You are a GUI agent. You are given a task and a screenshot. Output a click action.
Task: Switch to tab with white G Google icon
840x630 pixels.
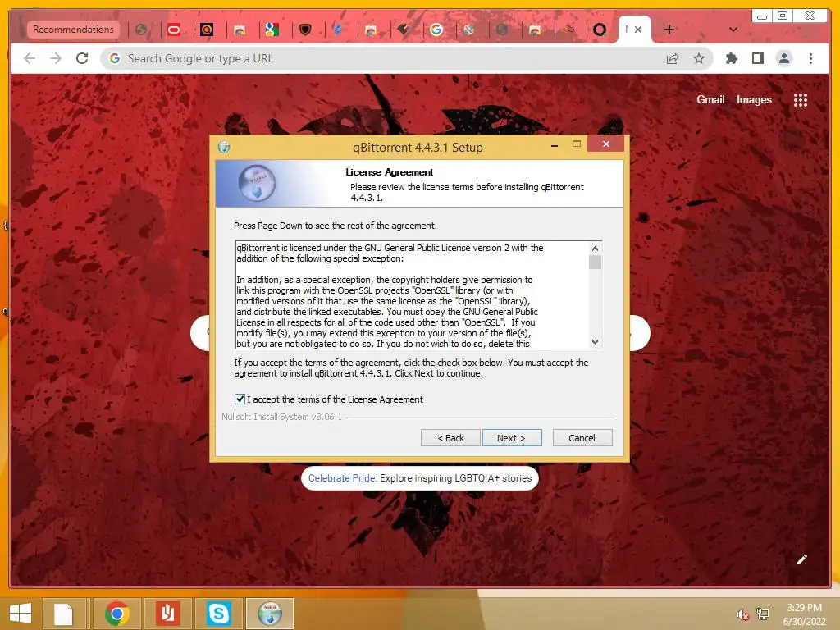click(x=436, y=30)
